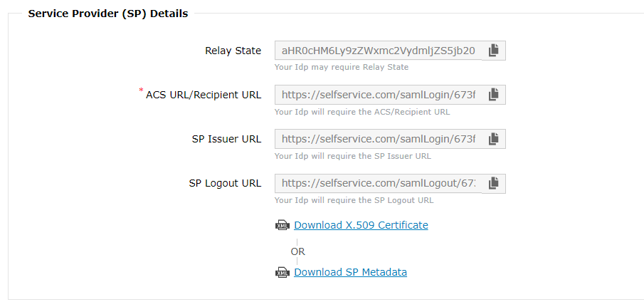Click inside the SP Logout URL field
The height and width of the screenshot is (307, 644).
pos(379,184)
